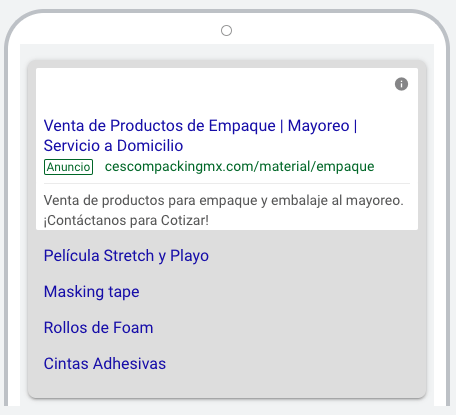Click the empaque y embalaje description line
This screenshot has height=415, width=456.
pyautogui.click(x=224, y=201)
